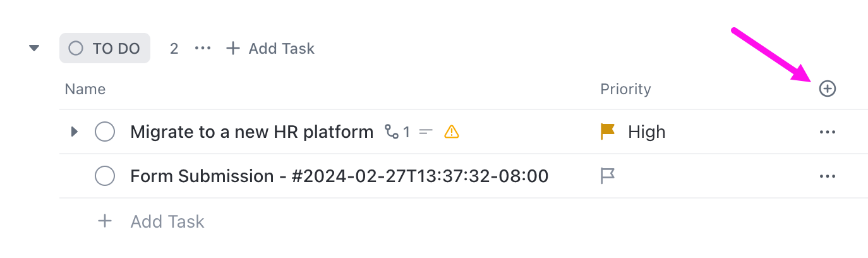Screen dimensions: 868x258
Task: Click Priority column header
Action: 625,89
